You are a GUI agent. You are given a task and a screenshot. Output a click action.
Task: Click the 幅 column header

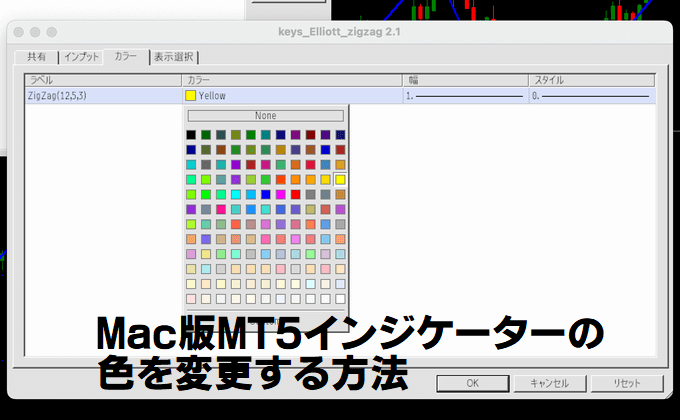coord(466,80)
